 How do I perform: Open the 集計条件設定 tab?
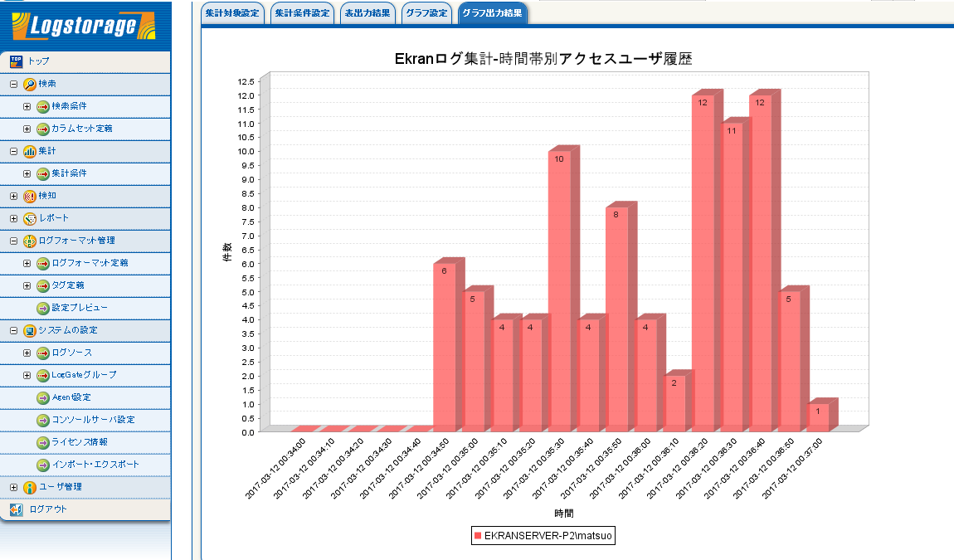303,13
